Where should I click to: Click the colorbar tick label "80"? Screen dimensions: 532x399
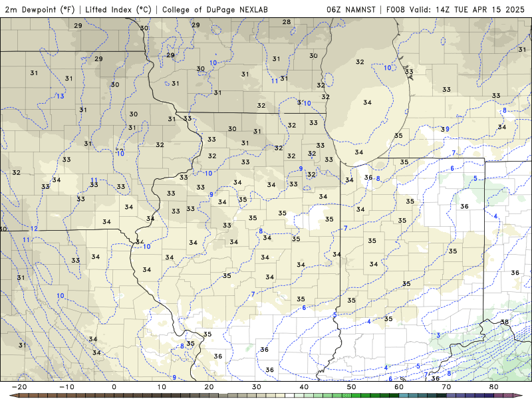[x=494, y=387]
